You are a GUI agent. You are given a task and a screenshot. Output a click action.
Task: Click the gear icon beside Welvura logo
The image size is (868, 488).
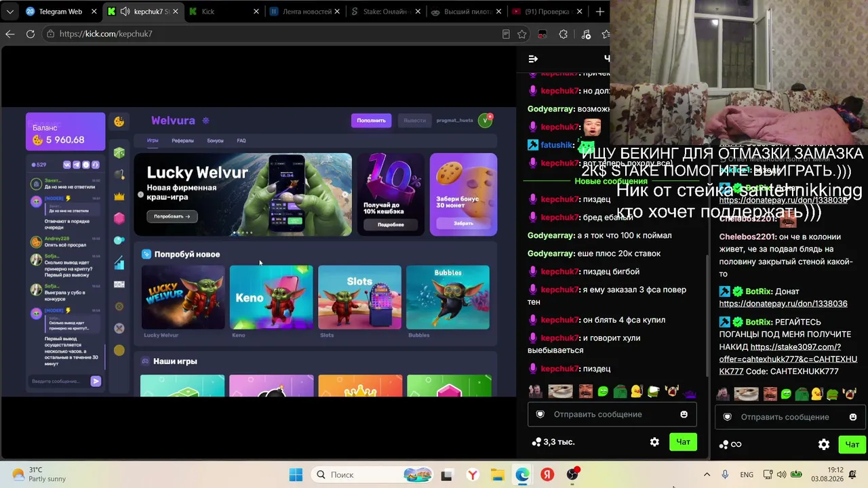(x=206, y=121)
